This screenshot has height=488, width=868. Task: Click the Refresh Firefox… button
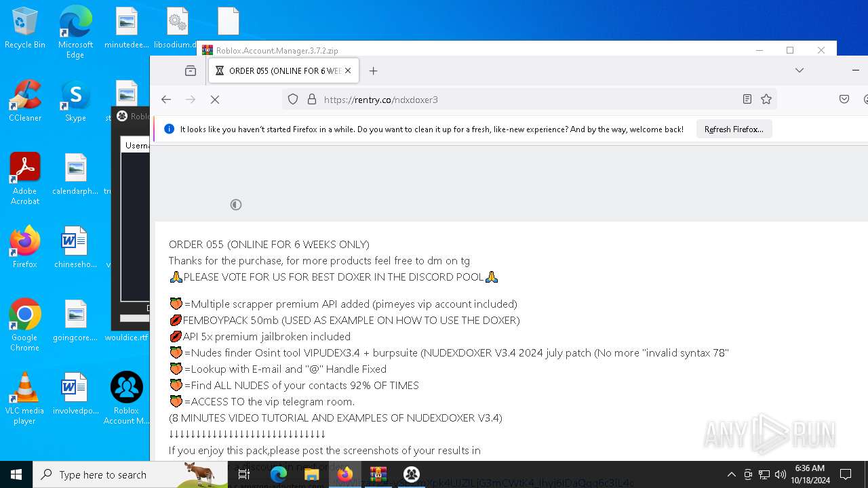pos(734,129)
